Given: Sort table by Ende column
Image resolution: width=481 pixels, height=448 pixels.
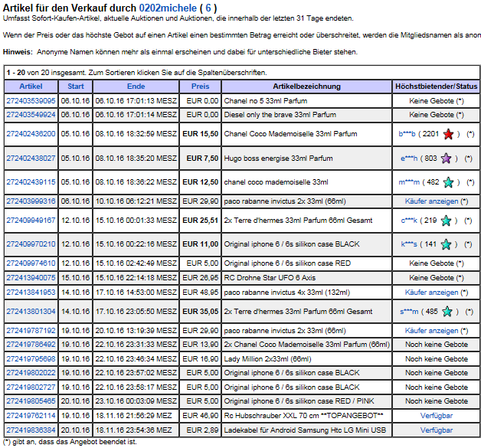Looking at the screenshot, I should [x=136, y=87].
